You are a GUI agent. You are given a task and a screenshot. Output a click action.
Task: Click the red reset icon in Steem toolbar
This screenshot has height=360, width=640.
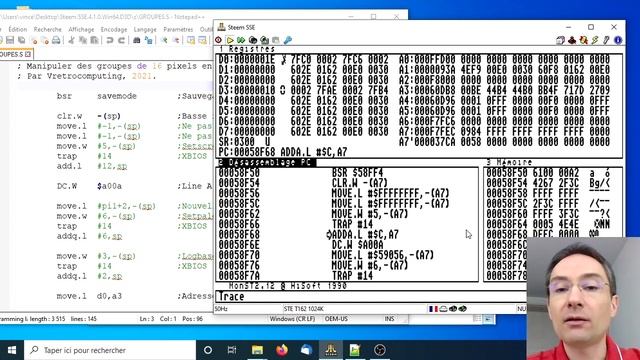click(219, 40)
